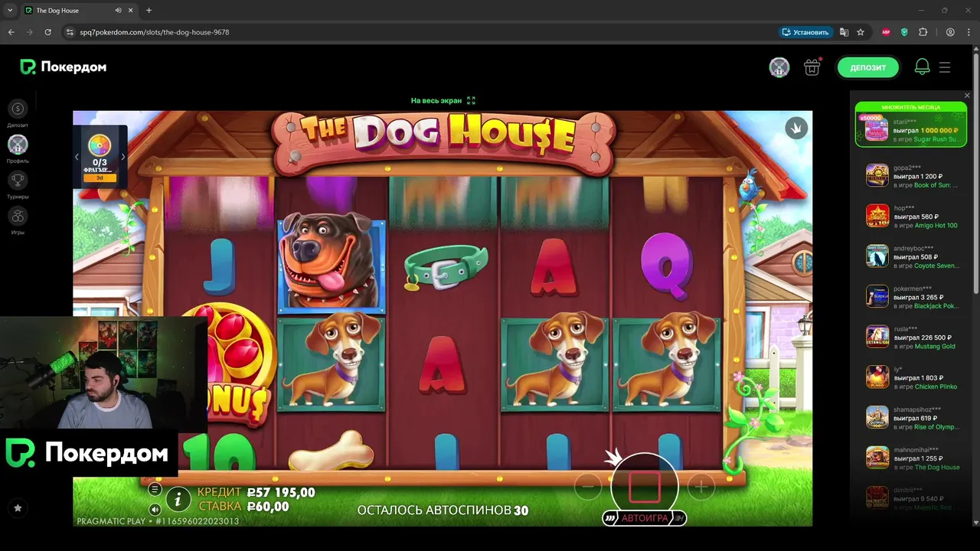Click the АВТОИГРА autoplay button
This screenshot has height=551, width=980.
(644, 518)
